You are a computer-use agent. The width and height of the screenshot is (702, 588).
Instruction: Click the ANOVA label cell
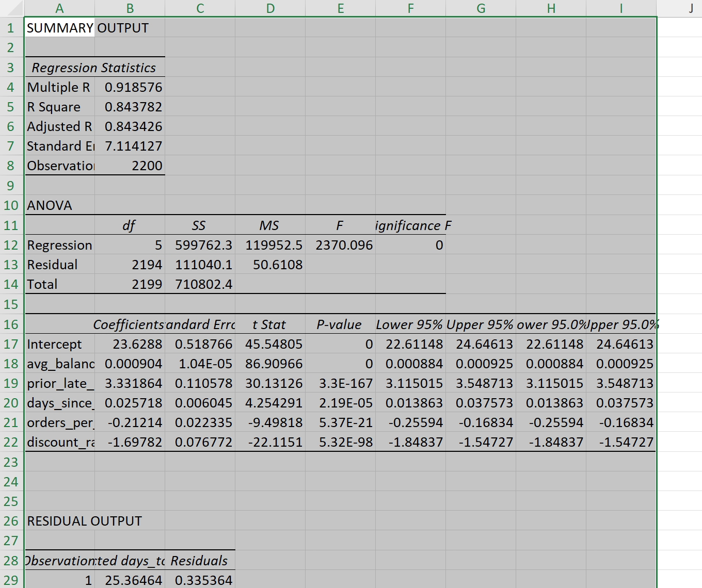[x=59, y=205]
